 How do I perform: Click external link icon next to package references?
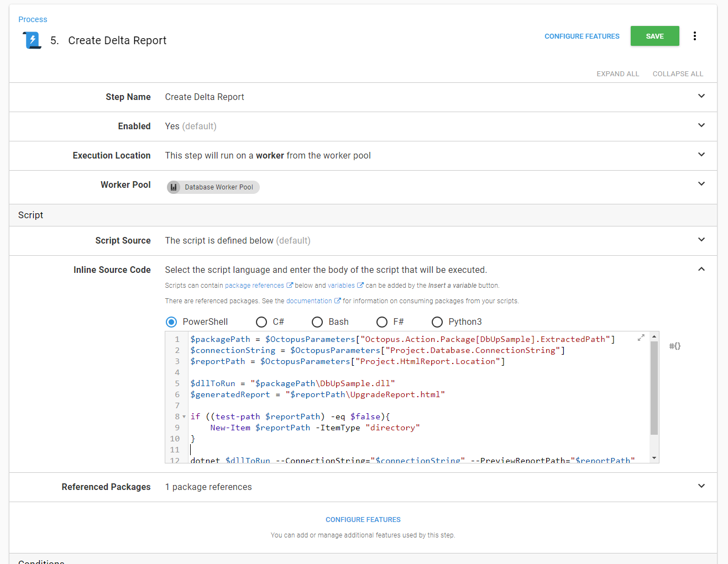290,286
